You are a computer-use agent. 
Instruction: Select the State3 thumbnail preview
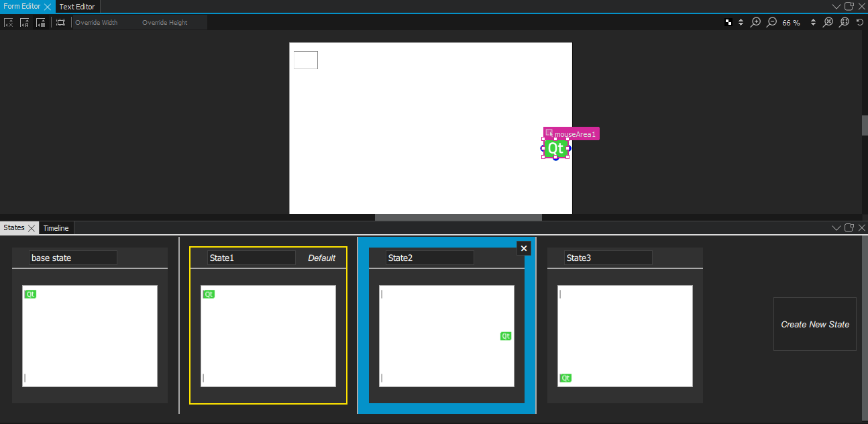point(625,335)
